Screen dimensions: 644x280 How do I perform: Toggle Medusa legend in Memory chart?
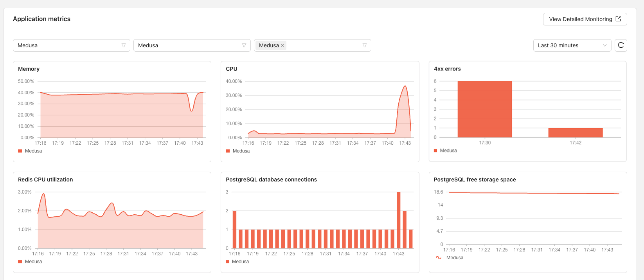click(30, 151)
